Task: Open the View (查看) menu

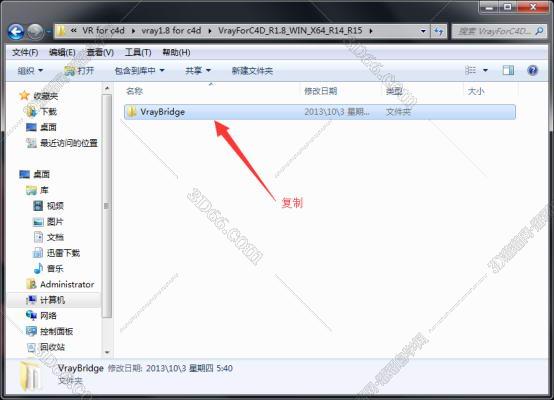Action: [x=100, y=53]
